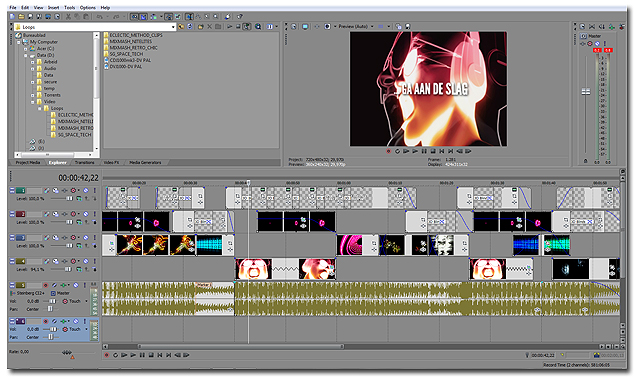
Task: Click Play in the preview transport
Action: click(415, 151)
